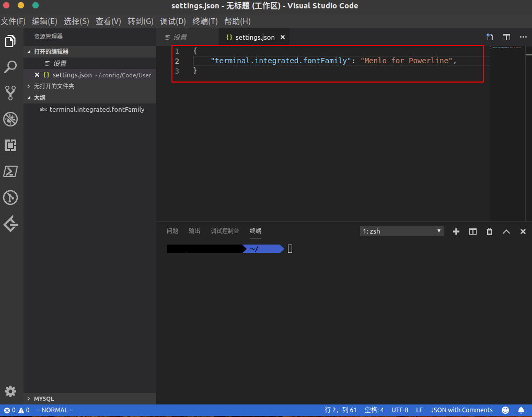Close settings.json in open editors list
Screen dimensions: 532x417
coord(37,75)
